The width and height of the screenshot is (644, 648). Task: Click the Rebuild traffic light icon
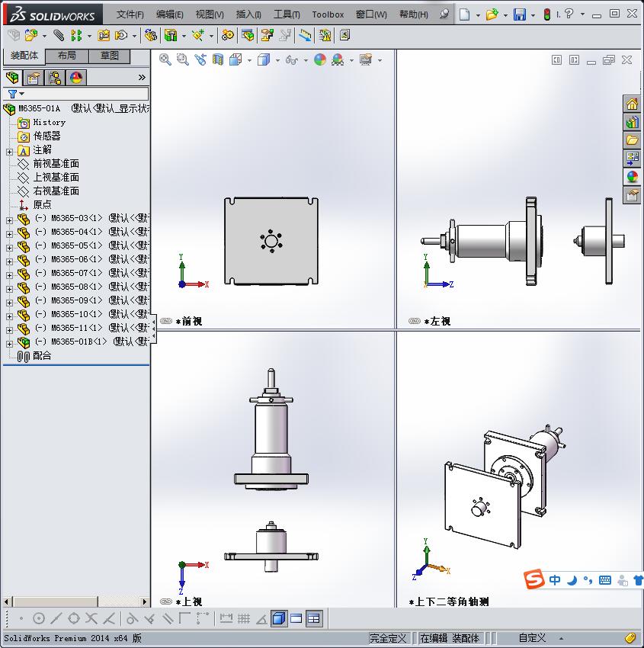coord(547,14)
